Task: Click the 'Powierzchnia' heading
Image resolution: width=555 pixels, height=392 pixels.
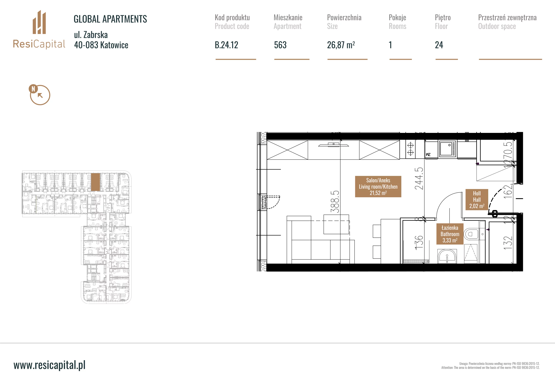Action: [x=344, y=17]
